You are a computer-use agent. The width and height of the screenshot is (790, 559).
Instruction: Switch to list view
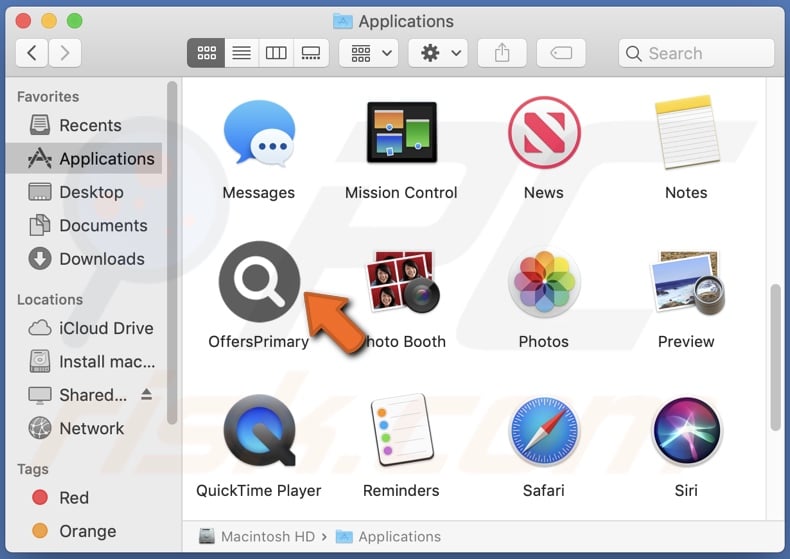241,53
